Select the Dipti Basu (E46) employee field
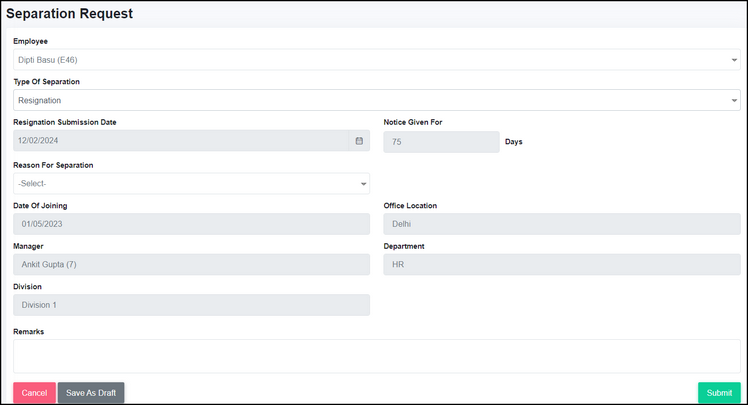Screen dimensions: 748x405 (x=377, y=60)
